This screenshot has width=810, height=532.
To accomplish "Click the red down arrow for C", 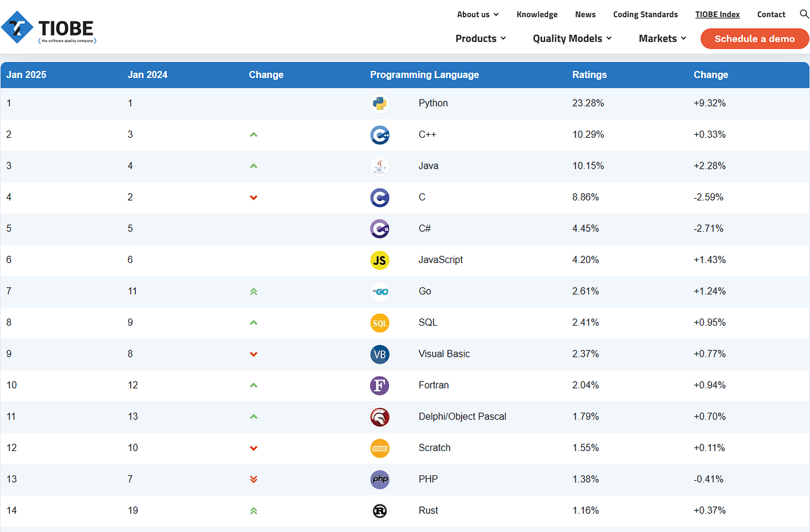I will (253, 197).
